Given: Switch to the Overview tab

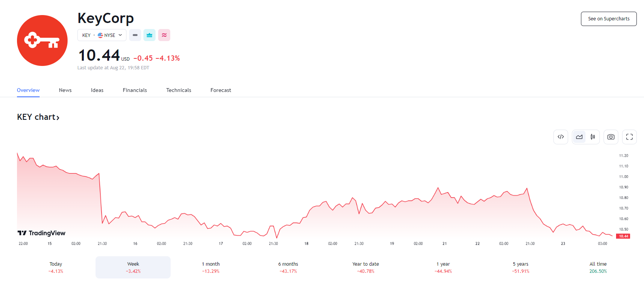Looking at the screenshot, I should tap(28, 90).
